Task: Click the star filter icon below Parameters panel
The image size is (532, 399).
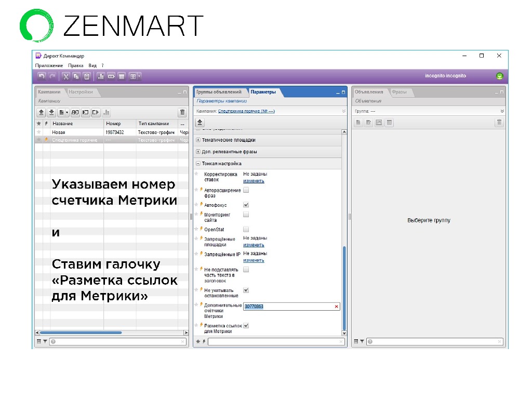Action: point(198,341)
